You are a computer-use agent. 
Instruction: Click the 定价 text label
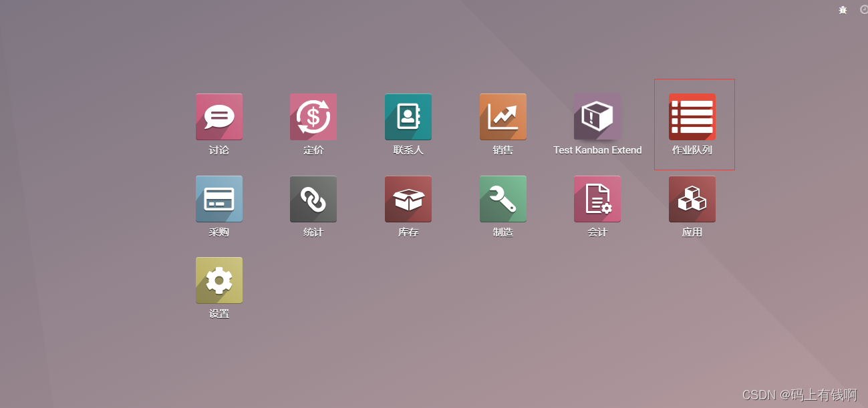tap(313, 150)
